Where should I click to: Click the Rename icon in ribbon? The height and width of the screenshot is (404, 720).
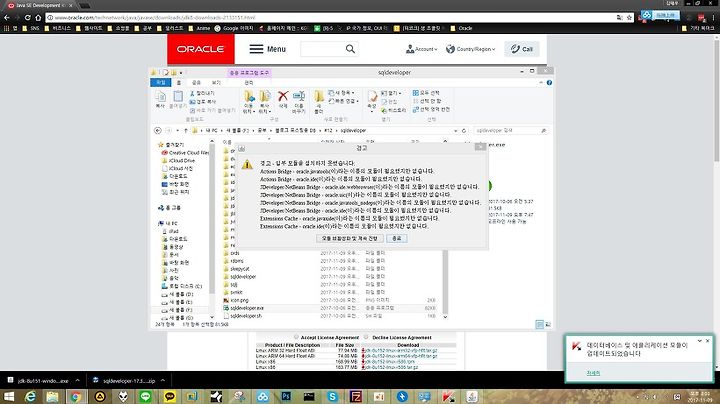[299, 101]
